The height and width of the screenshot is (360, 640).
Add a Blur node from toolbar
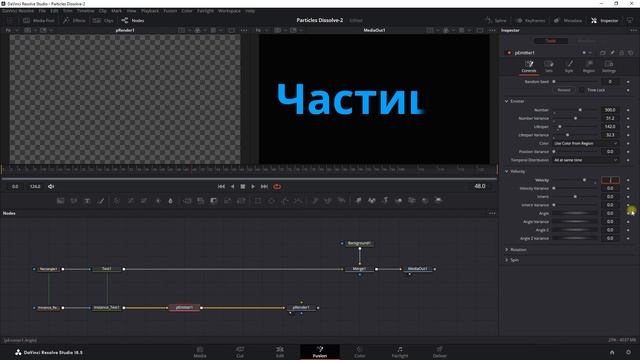point(171,201)
